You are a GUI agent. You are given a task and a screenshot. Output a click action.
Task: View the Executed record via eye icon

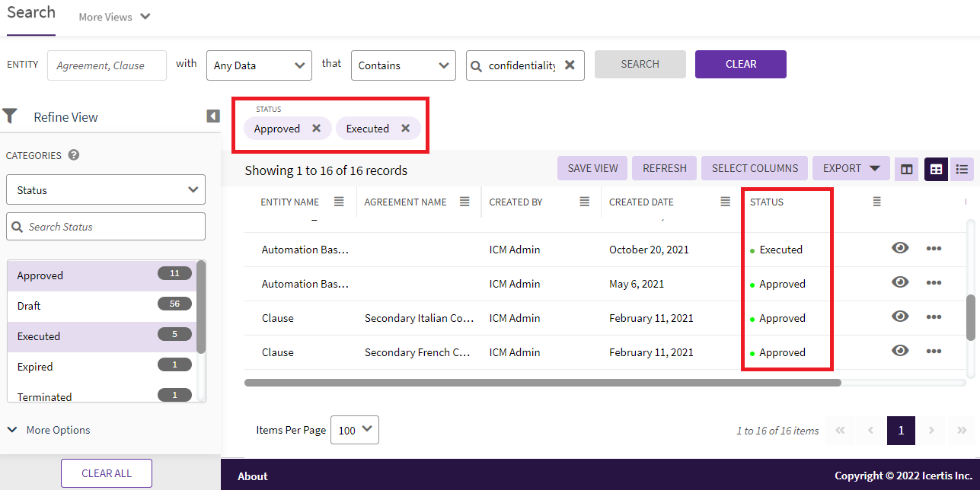click(x=900, y=249)
